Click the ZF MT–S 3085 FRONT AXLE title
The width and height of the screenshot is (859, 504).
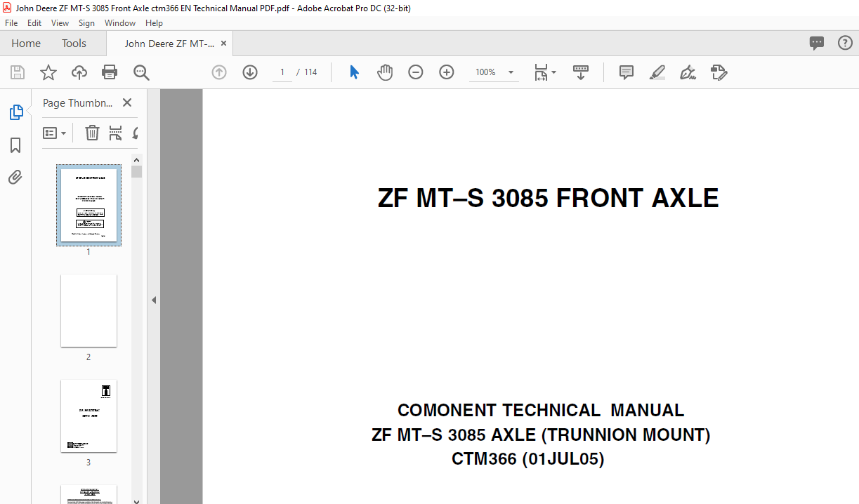[x=549, y=199]
